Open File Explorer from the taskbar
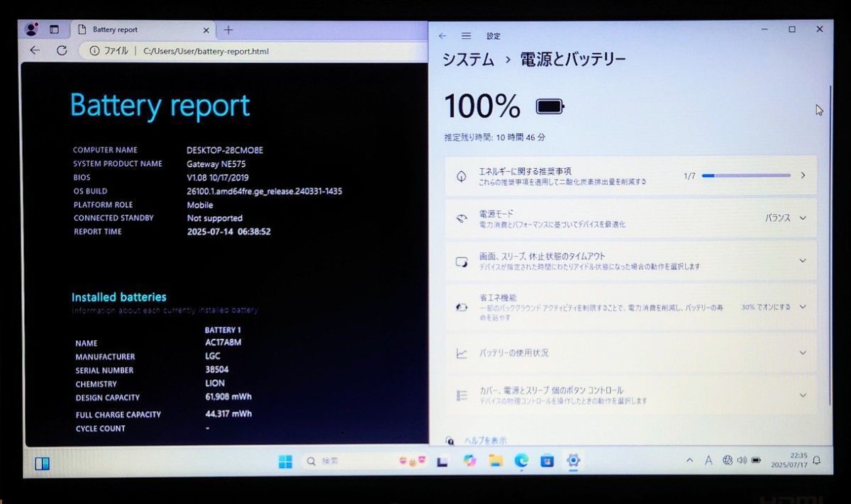The width and height of the screenshot is (851, 504). 496,461
